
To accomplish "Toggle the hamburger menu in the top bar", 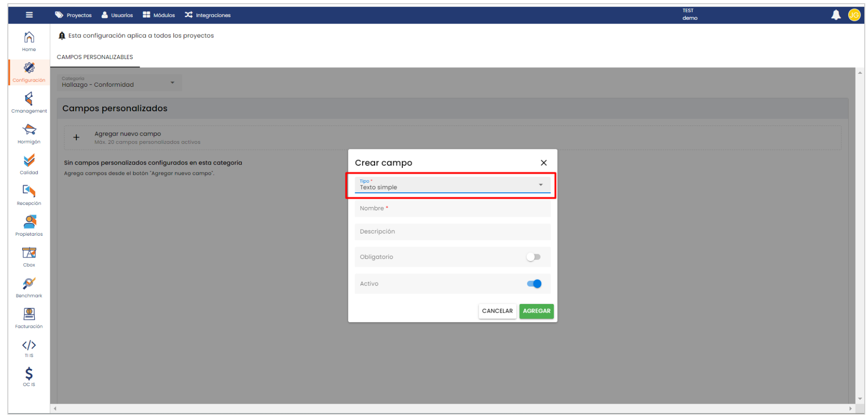I will 29,15.
